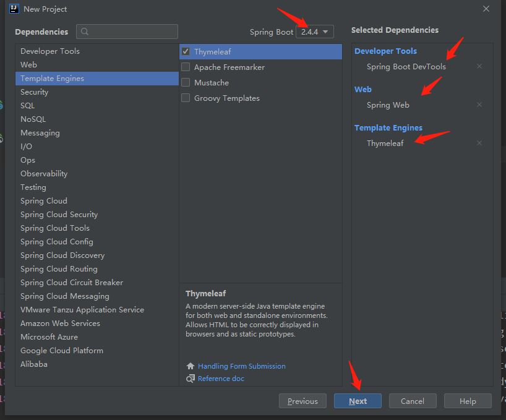Select the Observability category
This screenshot has height=420, width=506.
pyautogui.click(x=97, y=174)
